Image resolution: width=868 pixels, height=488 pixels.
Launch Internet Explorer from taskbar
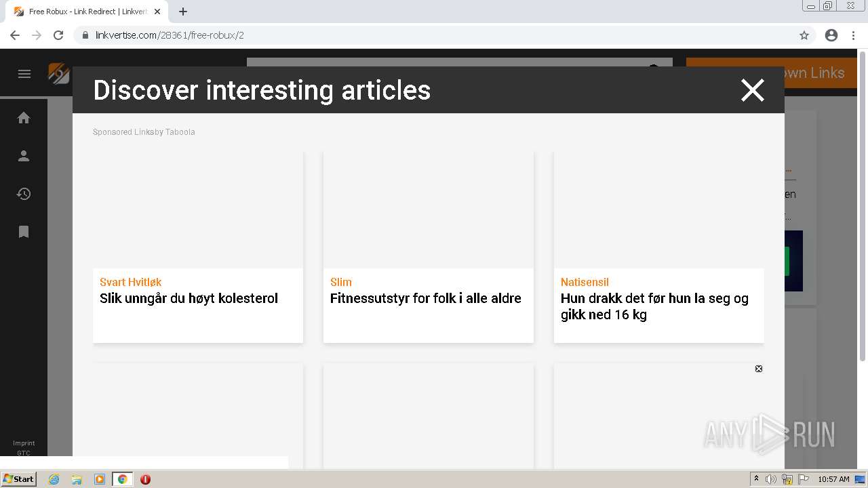(54, 479)
